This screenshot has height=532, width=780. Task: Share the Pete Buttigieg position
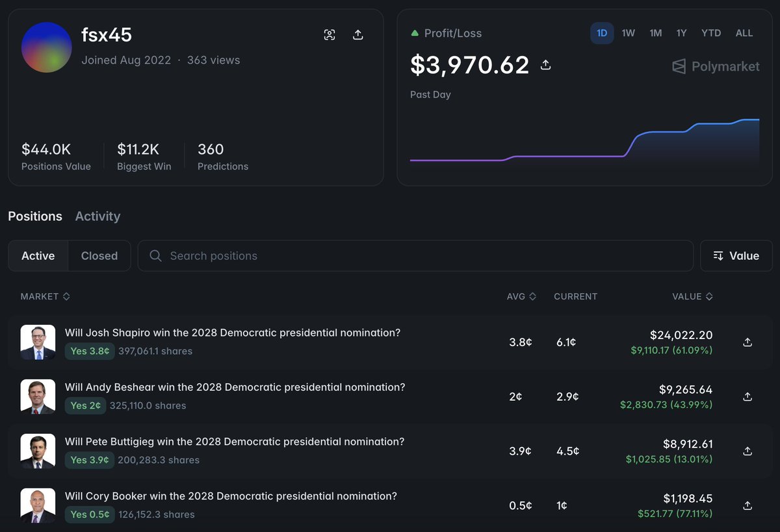coord(747,451)
